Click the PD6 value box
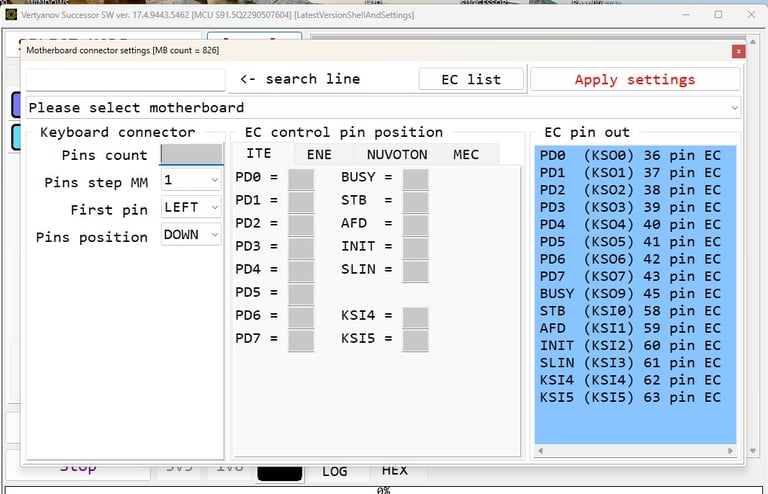The image size is (768, 494). click(x=301, y=317)
